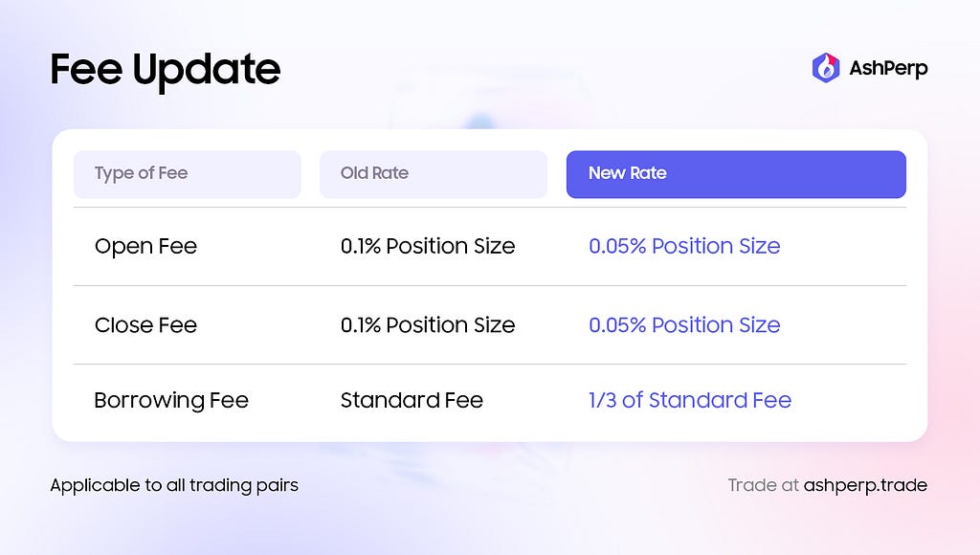Screen dimensions: 980x555
Task: Click the 1/3 of Standard Fee value
Action: [x=690, y=400]
